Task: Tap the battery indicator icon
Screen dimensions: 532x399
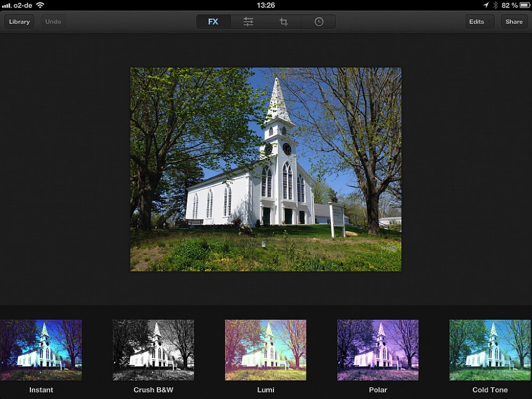Action: [524, 5]
